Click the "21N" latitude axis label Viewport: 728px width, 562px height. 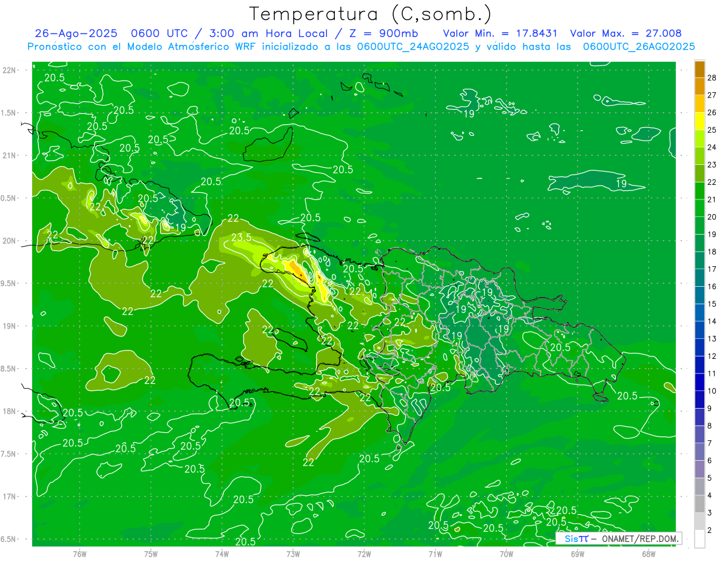point(10,156)
